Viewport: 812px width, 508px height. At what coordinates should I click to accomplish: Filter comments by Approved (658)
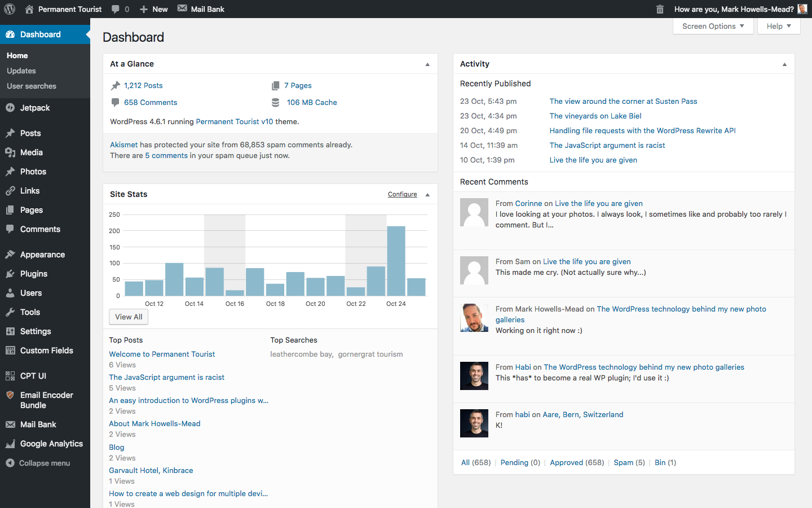pyautogui.click(x=577, y=462)
